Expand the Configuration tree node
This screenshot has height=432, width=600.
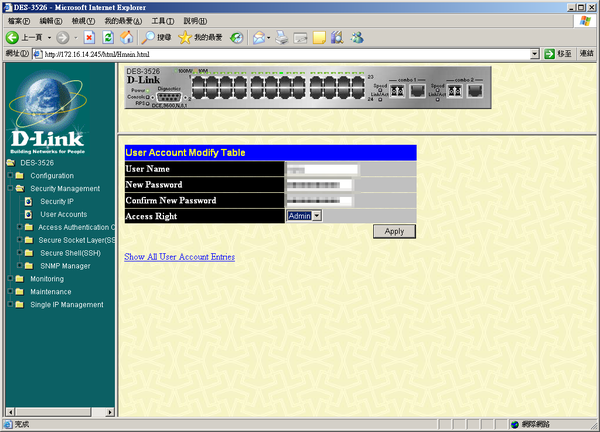[x=10, y=175]
